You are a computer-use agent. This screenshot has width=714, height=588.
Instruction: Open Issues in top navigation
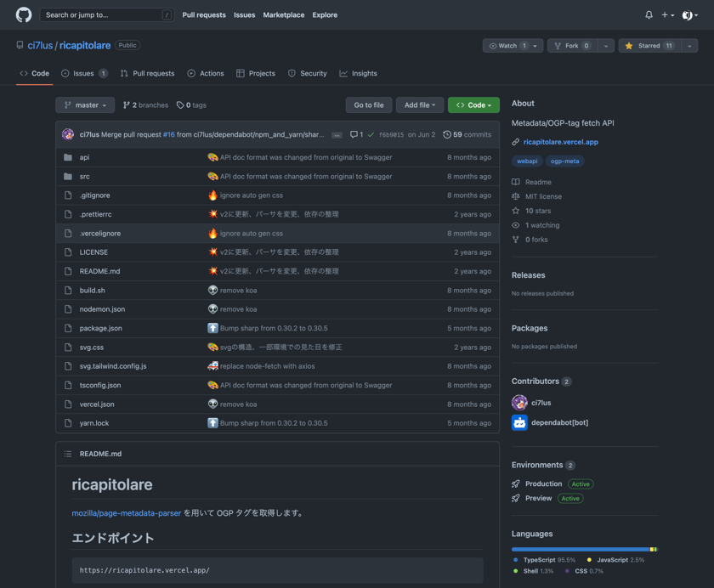(245, 15)
